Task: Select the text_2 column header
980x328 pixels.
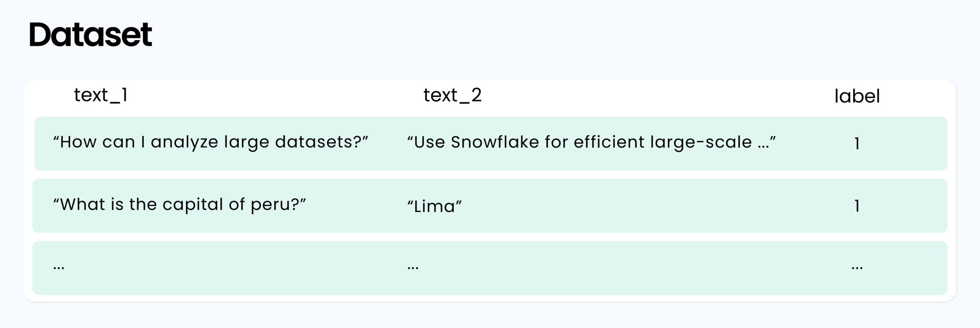Action: [x=452, y=95]
